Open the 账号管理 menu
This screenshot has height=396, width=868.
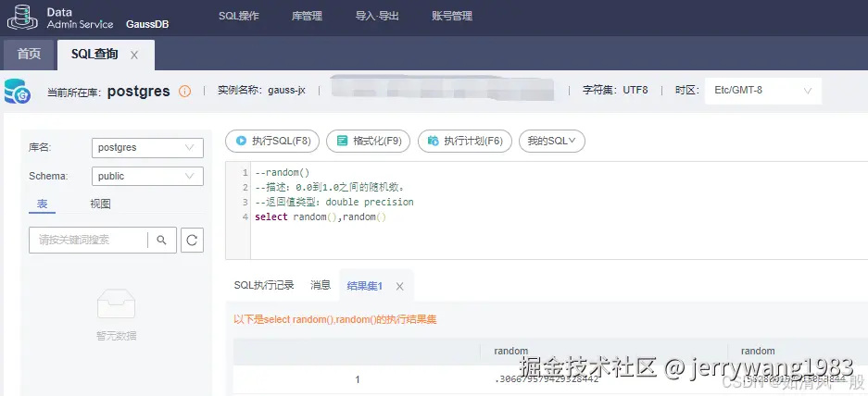pos(452,16)
